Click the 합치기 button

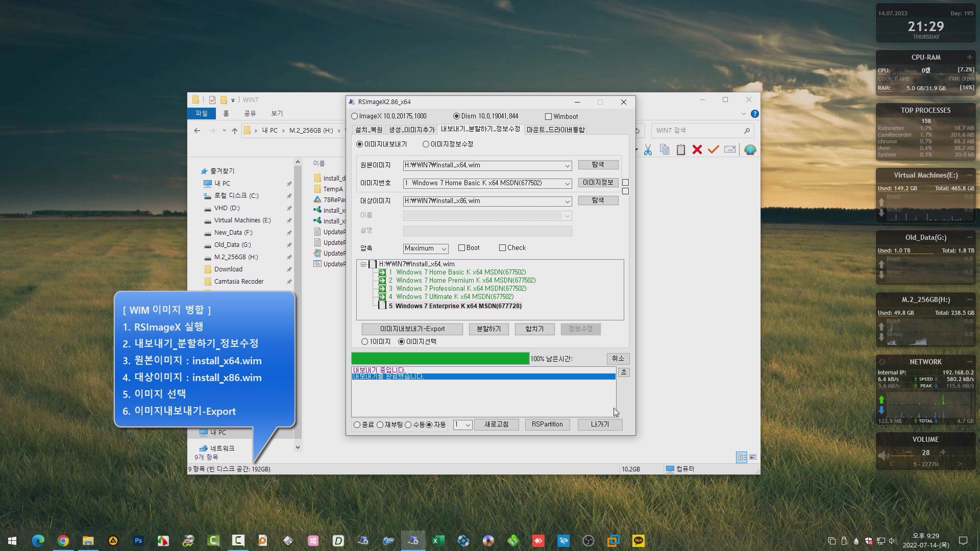coord(534,329)
